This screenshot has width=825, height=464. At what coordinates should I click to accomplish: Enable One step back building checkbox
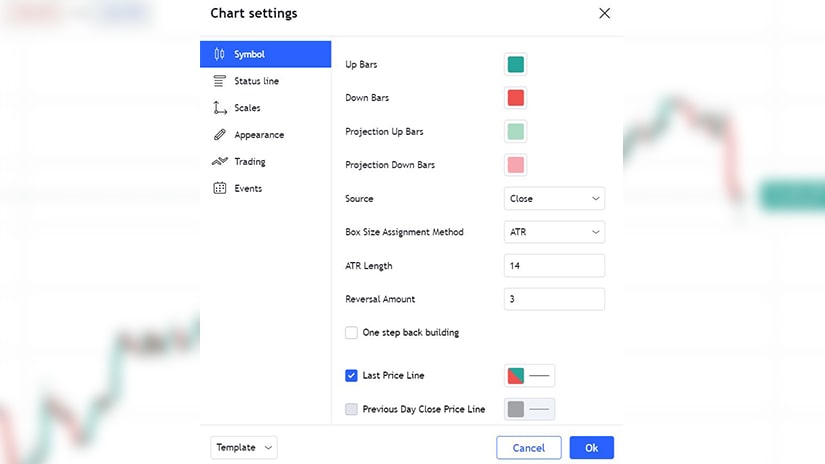[351, 332]
